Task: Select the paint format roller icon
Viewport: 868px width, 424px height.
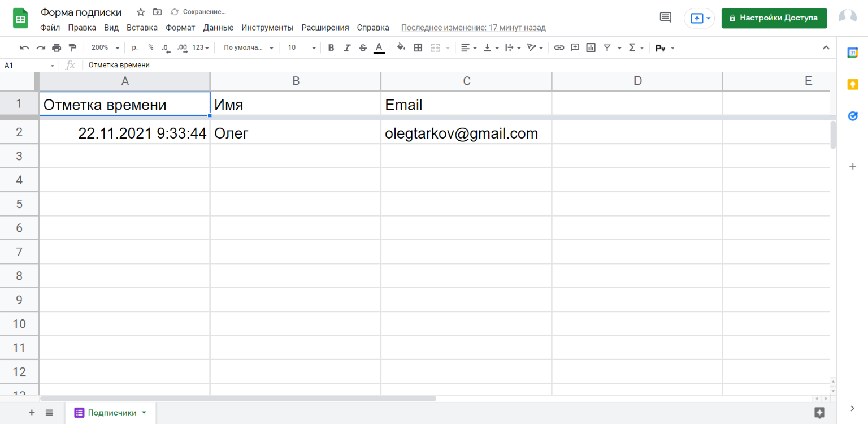Action: pos(72,48)
